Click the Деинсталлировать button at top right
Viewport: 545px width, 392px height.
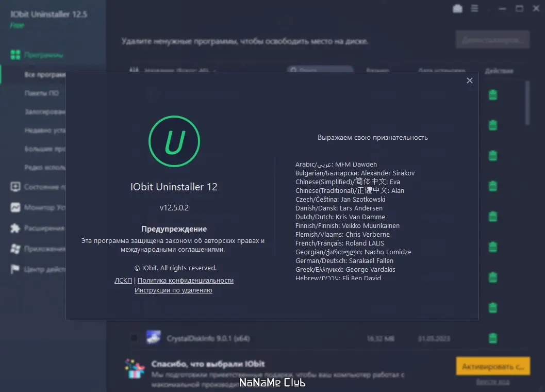[492, 40]
